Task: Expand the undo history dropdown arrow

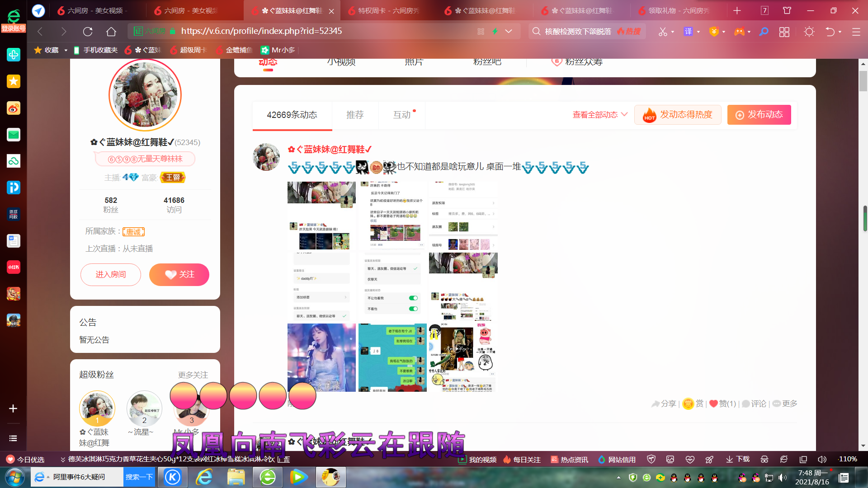Action: 840,32
